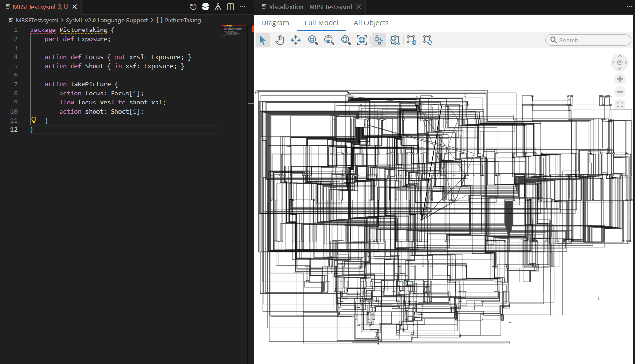
Task: Click the globe graph layout icon
Action: [412, 41]
